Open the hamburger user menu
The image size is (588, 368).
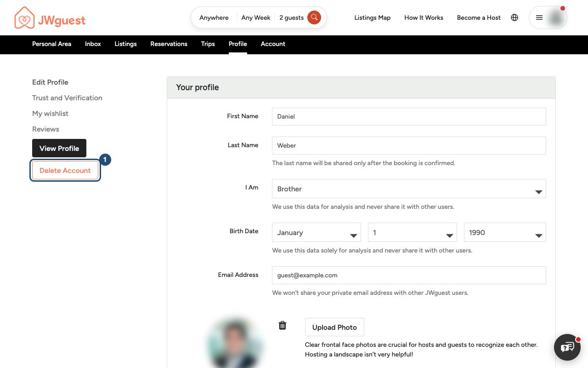pyautogui.click(x=548, y=17)
